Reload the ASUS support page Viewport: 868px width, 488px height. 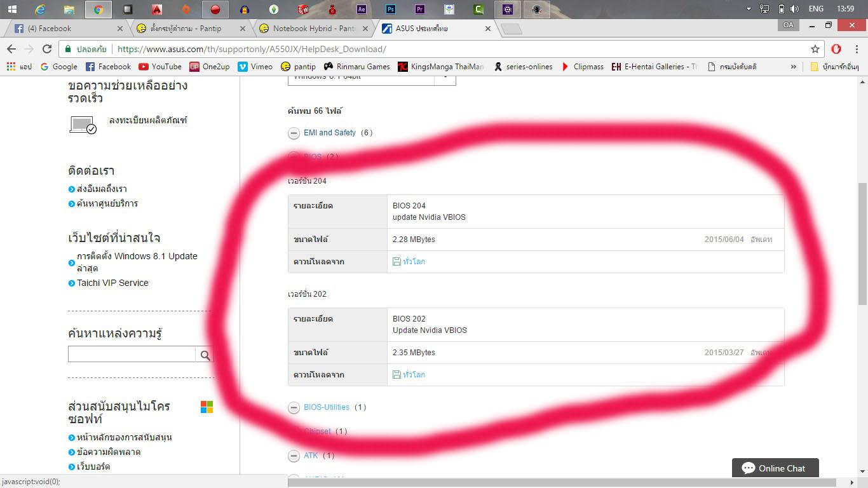tap(46, 49)
